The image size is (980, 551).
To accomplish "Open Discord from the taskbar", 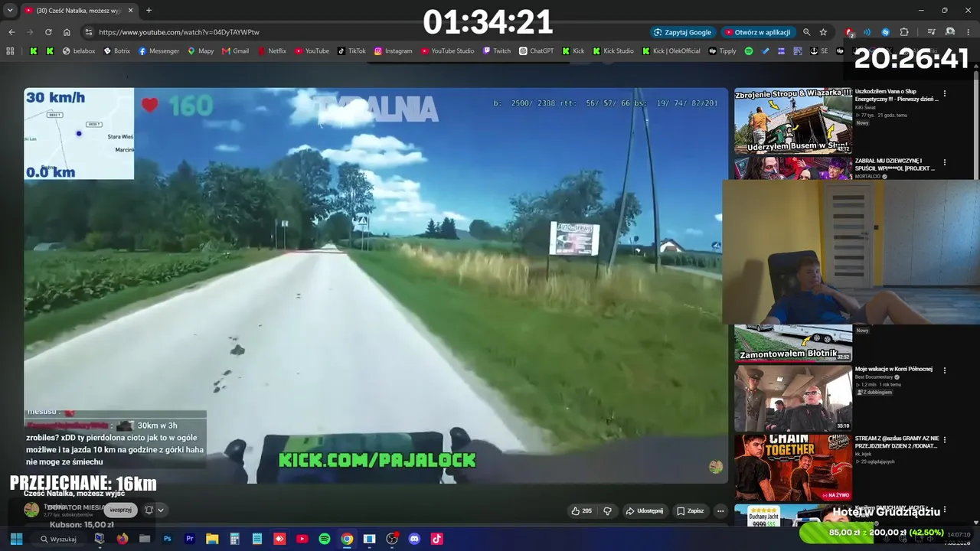I will point(414,539).
